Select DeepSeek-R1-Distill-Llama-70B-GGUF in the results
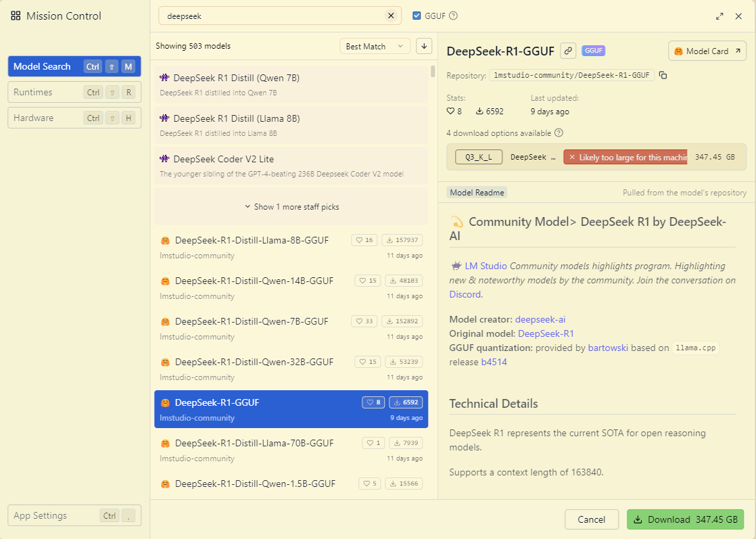The width and height of the screenshot is (756, 539). [x=254, y=443]
